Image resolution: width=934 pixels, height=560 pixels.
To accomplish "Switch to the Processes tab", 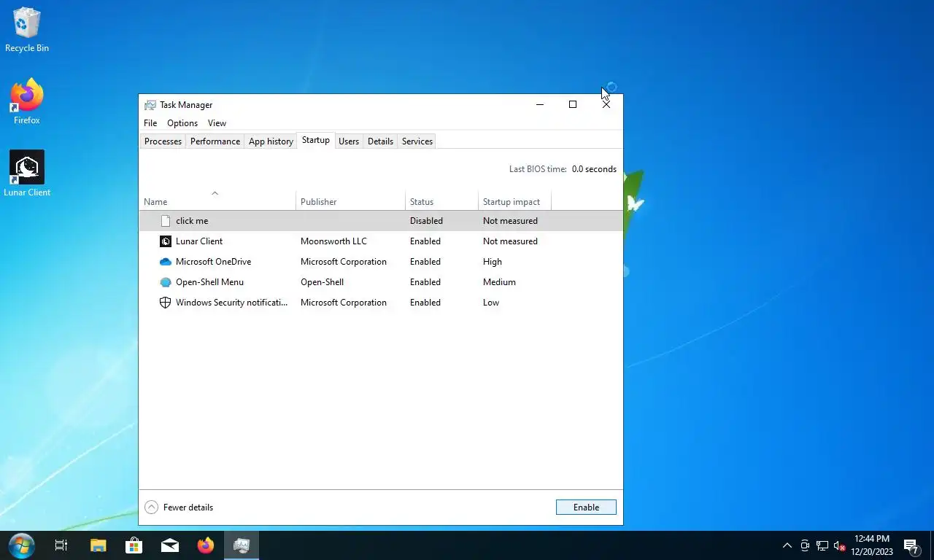I will pos(163,141).
